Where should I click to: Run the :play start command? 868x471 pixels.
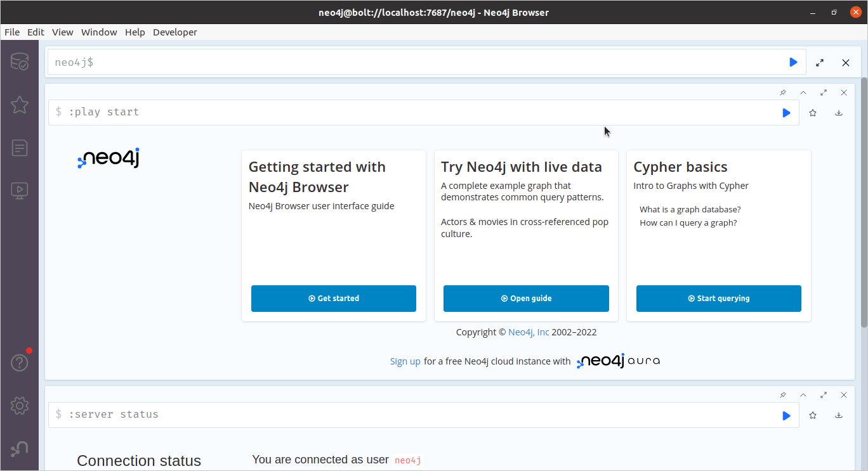(x=786, y=112)
